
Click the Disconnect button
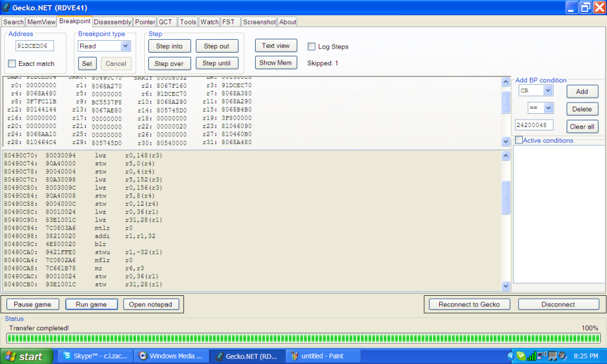(x=558, y=305)
